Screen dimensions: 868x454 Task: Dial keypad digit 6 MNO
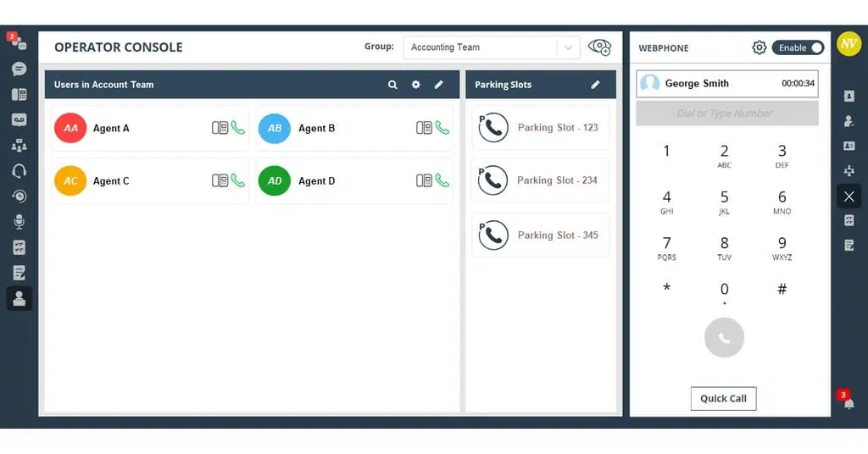click(x=782, y=202)
